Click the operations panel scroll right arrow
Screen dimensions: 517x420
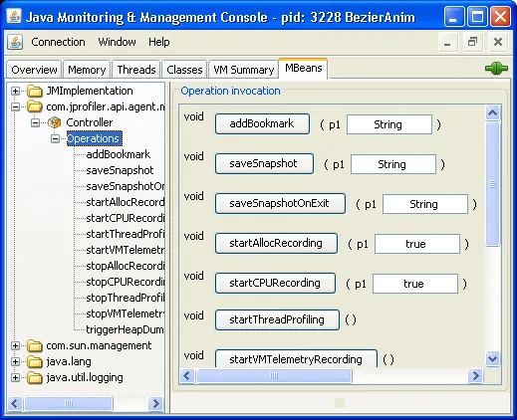[475, 376]
